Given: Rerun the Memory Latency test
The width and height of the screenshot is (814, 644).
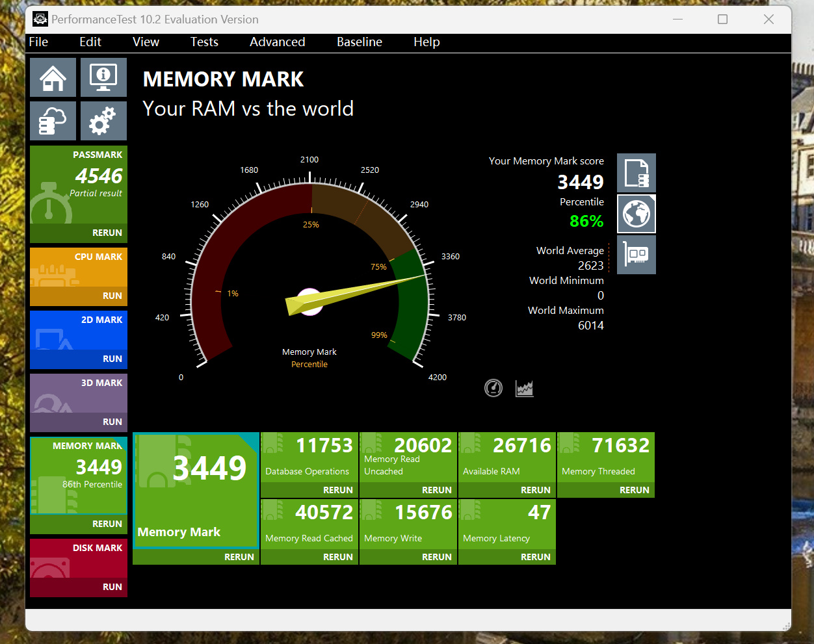Looking at the screenshot, I should pyautogui.click(x=507, y=557).
